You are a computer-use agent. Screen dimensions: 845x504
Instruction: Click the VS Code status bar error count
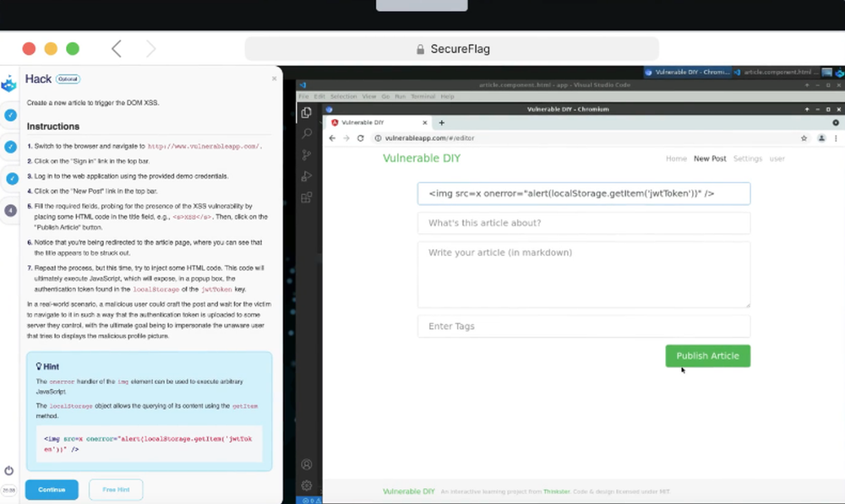[308, 501]
